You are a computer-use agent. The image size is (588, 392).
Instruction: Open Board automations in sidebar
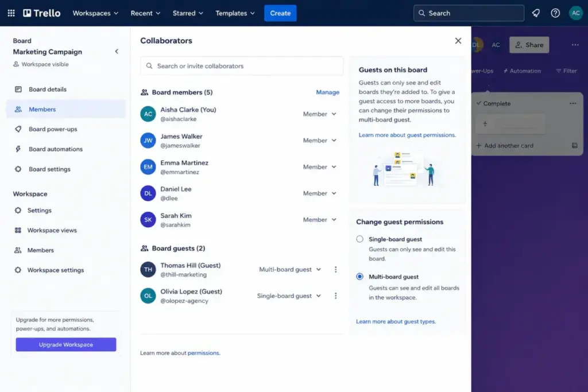(x=66, y=149)
